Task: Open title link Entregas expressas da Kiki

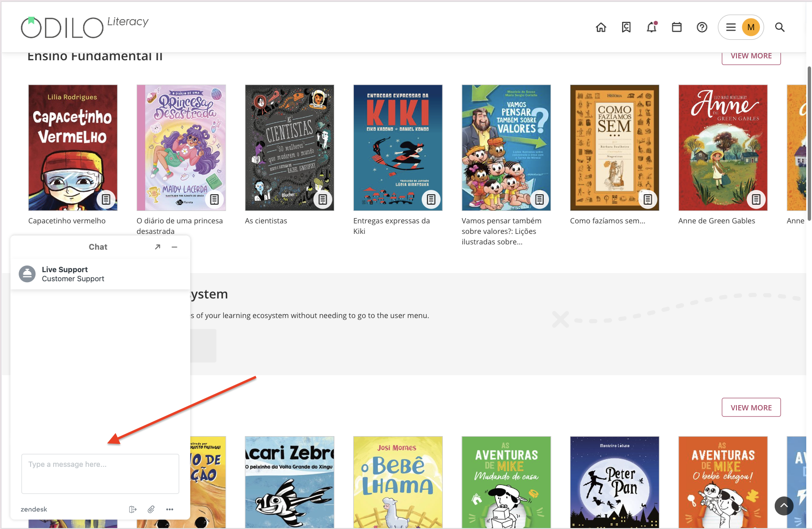Action: [392, 226]
